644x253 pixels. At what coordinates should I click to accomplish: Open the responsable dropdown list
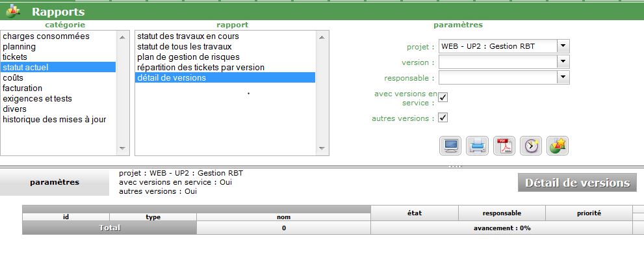(563, 77)
